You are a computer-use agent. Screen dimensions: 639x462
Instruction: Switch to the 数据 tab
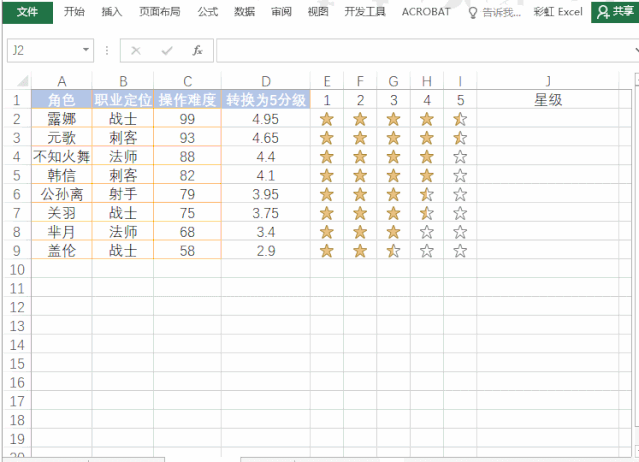[245, 12]
